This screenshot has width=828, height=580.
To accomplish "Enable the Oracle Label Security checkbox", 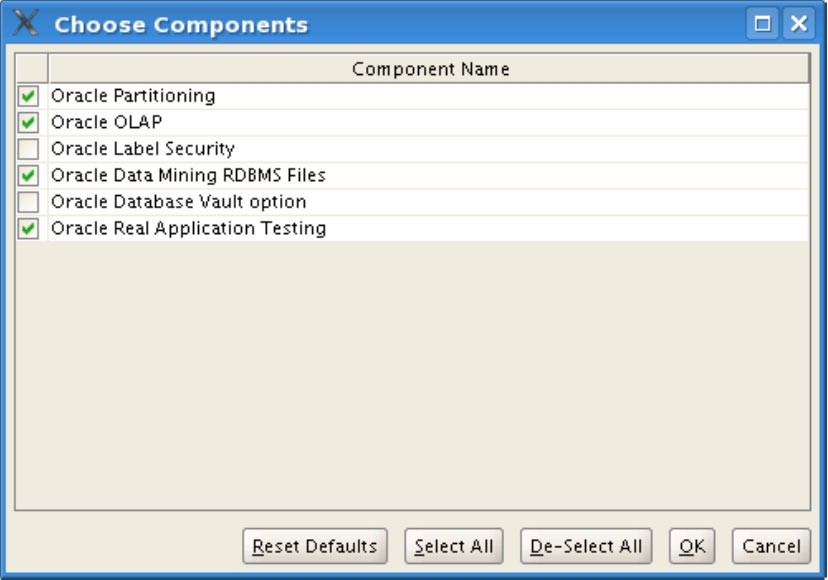I will pyautogui.click(x=29, y=149).
